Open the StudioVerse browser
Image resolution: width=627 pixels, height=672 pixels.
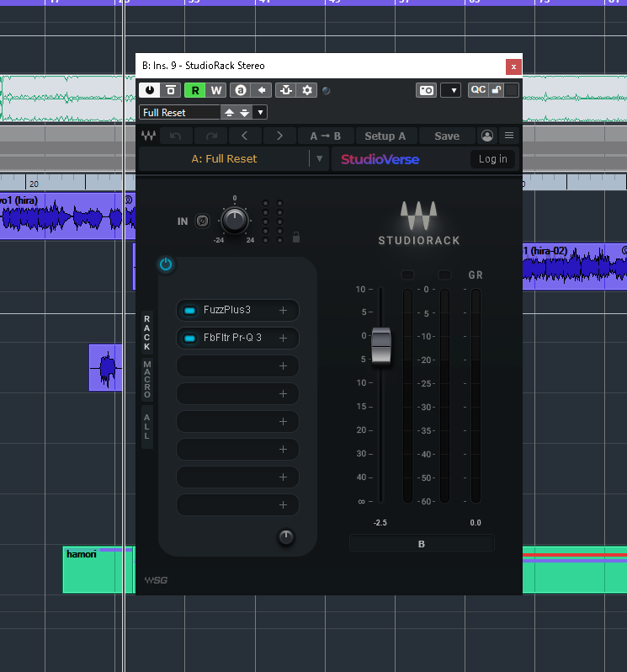click(380, 159)
